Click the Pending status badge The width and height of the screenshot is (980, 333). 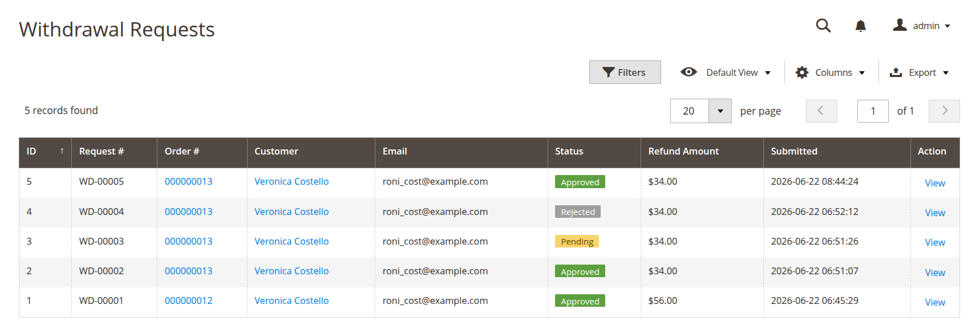[577, 241]
